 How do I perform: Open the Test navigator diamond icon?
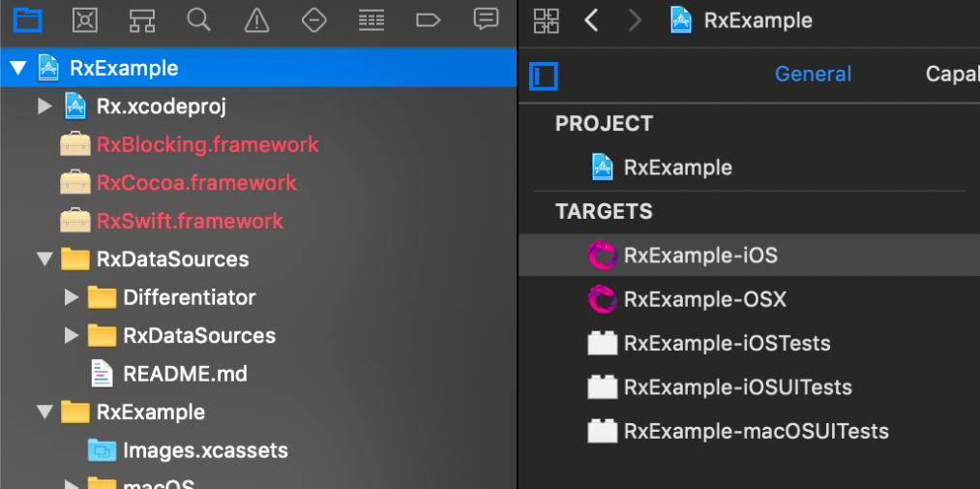[313, 20]
